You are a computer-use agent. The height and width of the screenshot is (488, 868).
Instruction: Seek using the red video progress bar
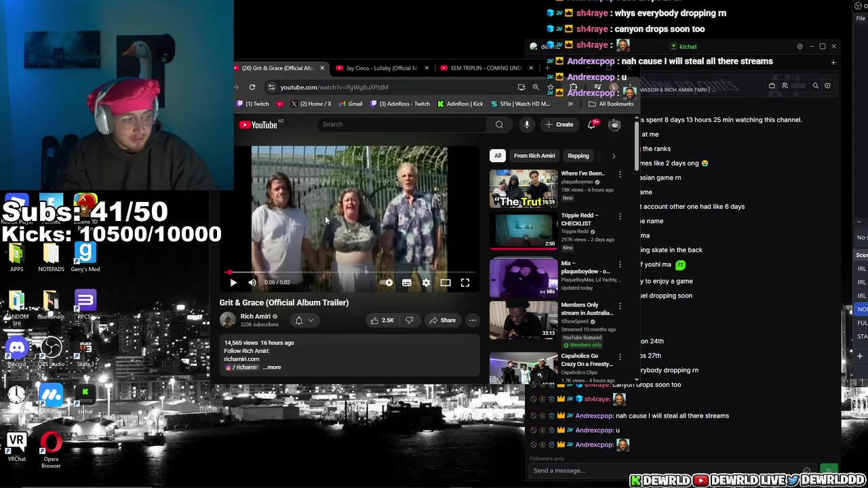click(349, 272)
